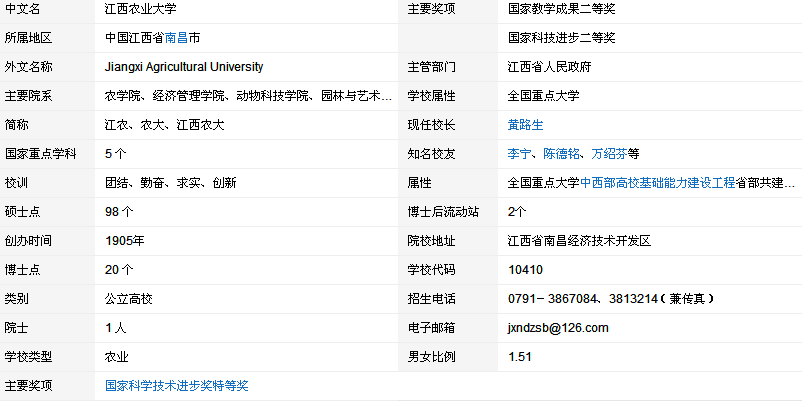Viewport: 812px width, 407px height.
Task: Click the 电子邮箱 field label
Action: pyautogui.click(x=431, y=328)
